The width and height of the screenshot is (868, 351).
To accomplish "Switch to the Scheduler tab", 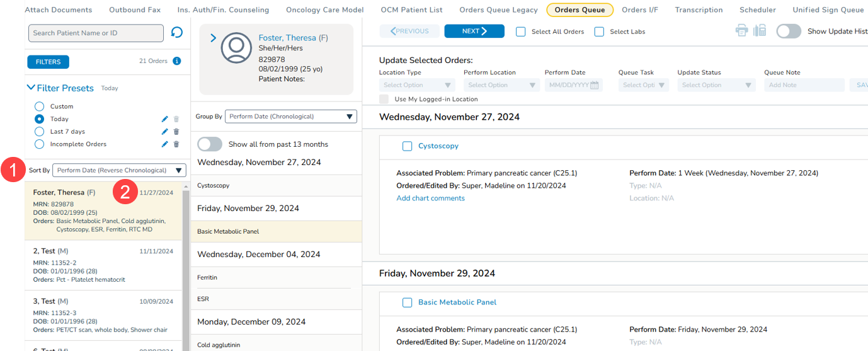I will (x=758, y=10).
